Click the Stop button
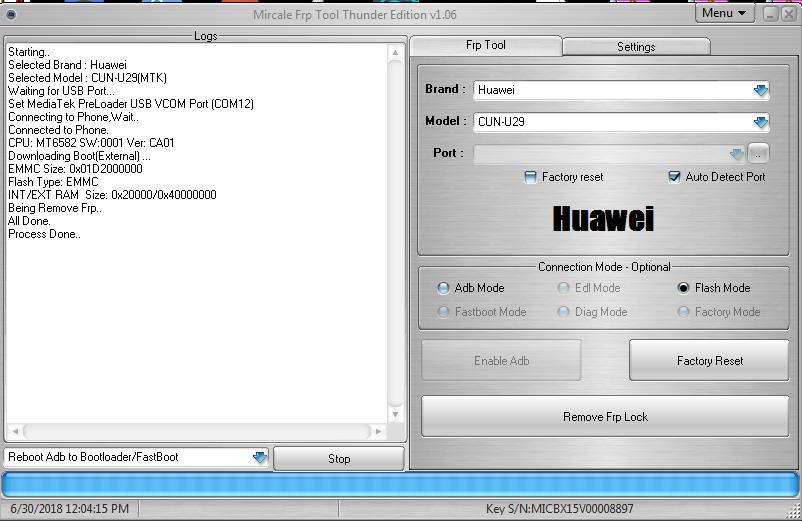This screenshot has width=802, height=521. pyautogui.click(x=339, y=459)
